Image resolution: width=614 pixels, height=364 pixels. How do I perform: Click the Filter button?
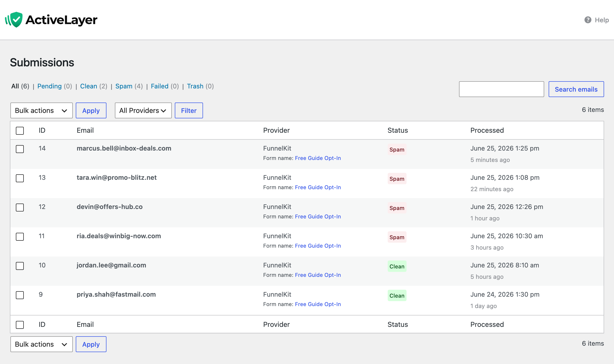[x=189, y=110]
